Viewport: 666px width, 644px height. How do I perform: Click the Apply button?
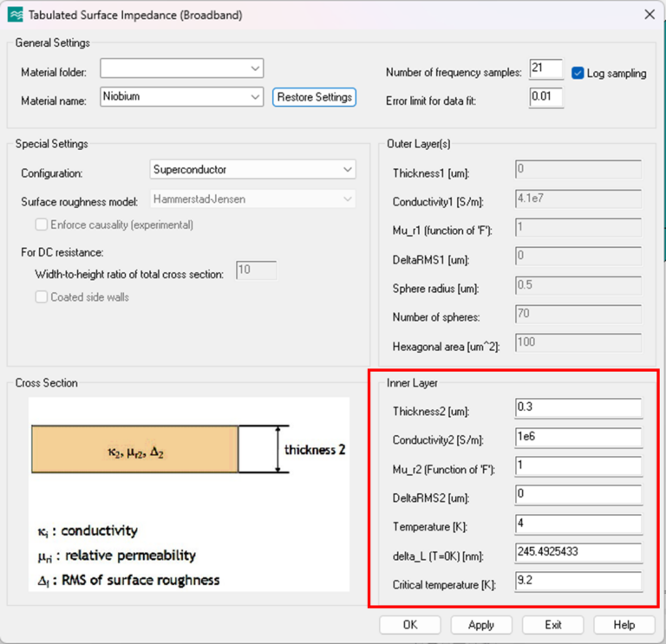click(481, 625)
